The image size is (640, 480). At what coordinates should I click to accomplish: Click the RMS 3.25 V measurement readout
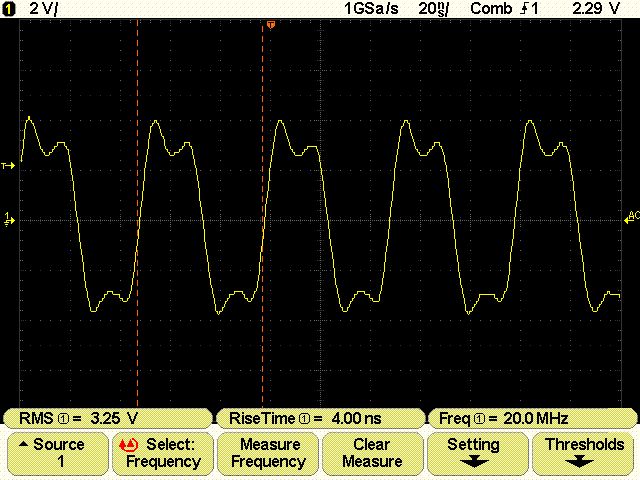(108, 418)
